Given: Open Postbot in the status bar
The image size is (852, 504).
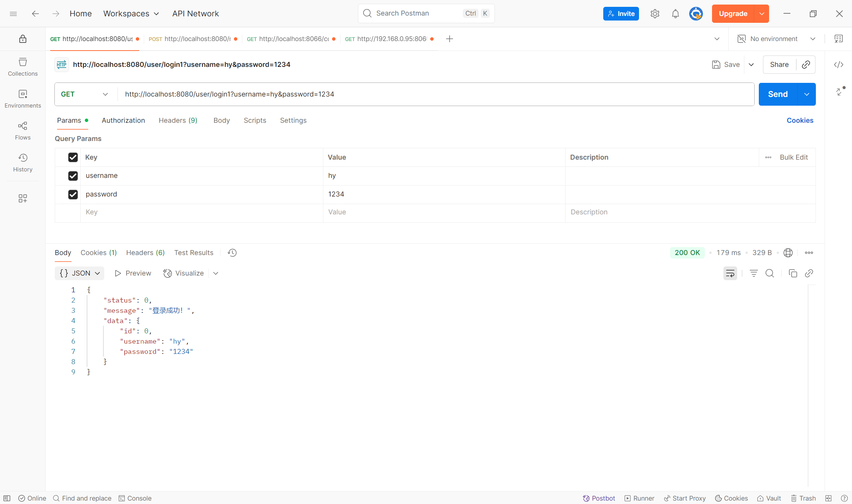Looking at the screenshot, I should pos(599,498).
